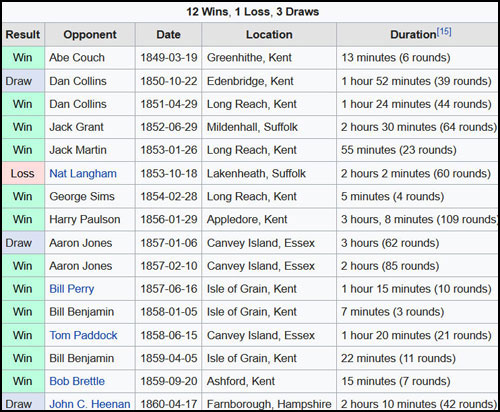Open footnote reference 15 beside Duration
The height and width of the screenshot is (412, 500).
click(444, 32)
